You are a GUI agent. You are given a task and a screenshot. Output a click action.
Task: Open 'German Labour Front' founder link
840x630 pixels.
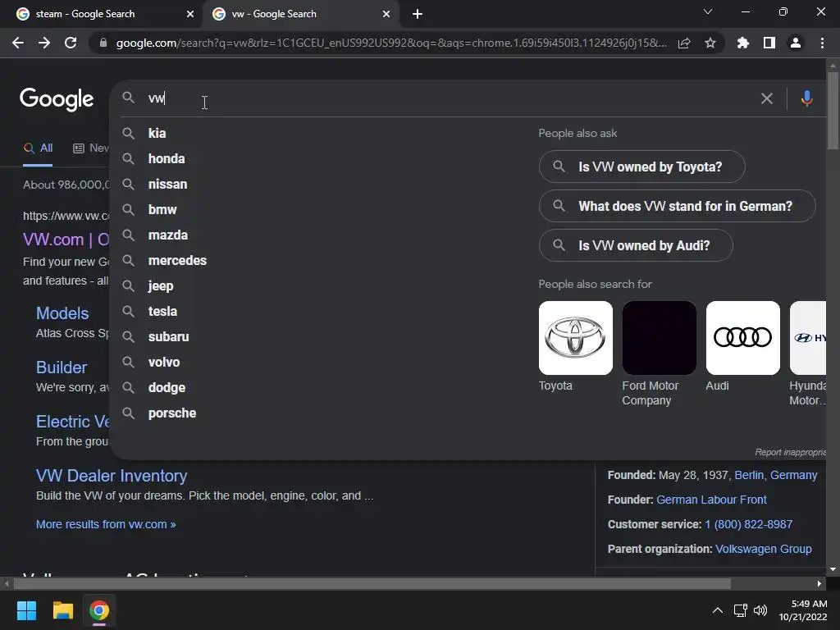(x=711, y=500)
